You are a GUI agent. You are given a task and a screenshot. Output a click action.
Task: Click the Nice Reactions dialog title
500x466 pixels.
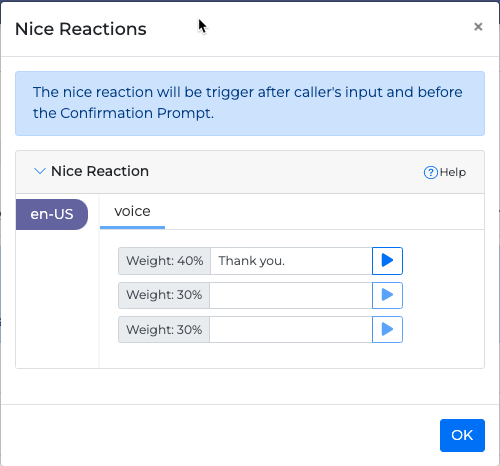[81, 29]
